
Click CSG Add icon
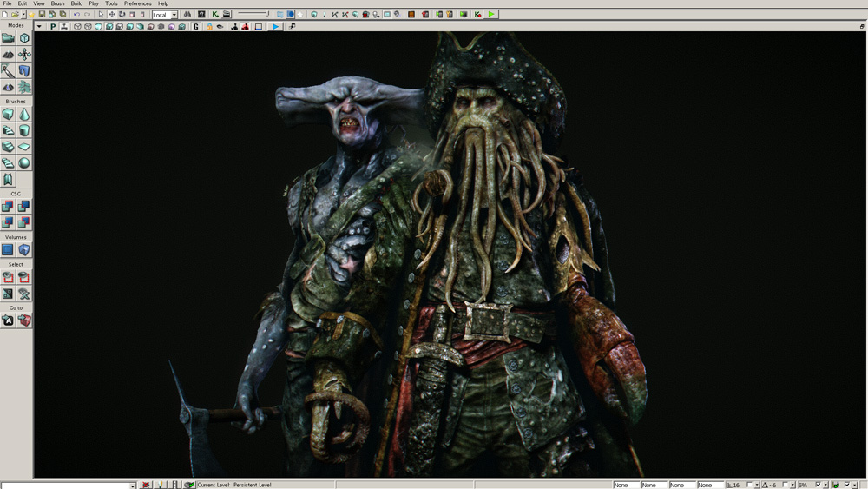coord(8,206)
